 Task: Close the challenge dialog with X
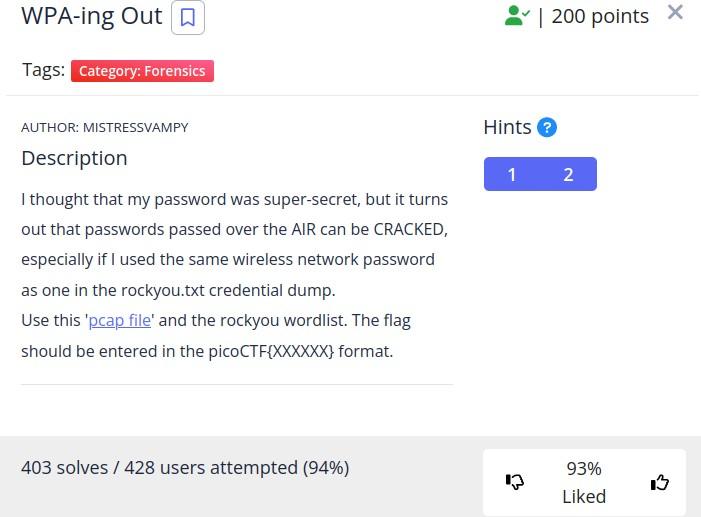[675, 13]
